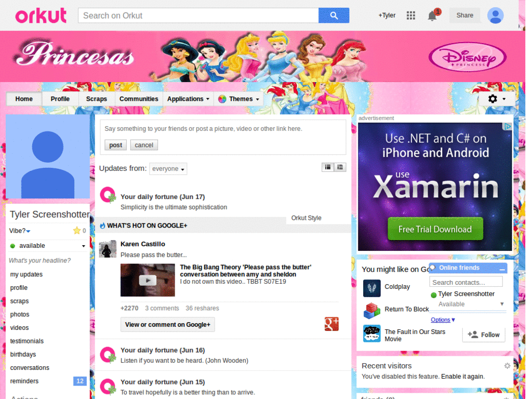532x399 pixels.
Task: Open the Big Bang Theory video title
Action: [x=245, y=271]
